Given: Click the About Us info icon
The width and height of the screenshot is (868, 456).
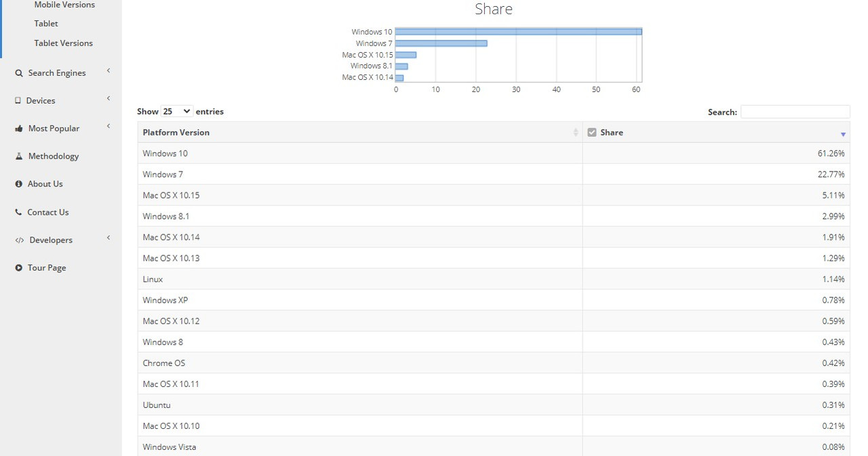Looking at the screenshot, I should pyautogui.click(x=19, y=184).
